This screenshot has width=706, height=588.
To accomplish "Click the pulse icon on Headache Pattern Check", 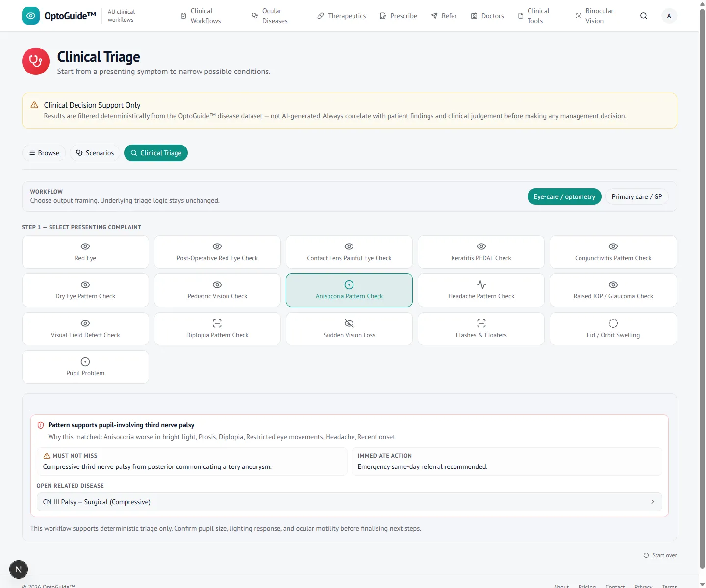I will 481,285.
